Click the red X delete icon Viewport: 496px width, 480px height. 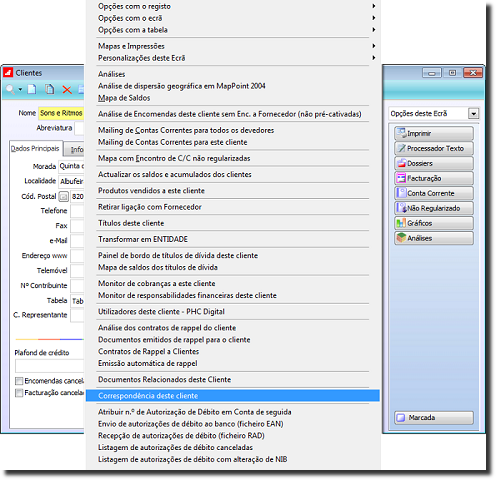pyautogui.click(x=67, y=90)
